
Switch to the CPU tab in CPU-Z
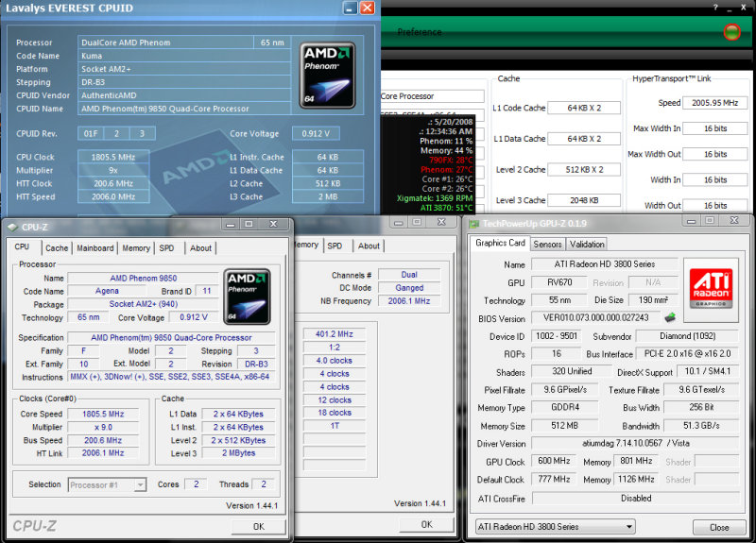(x=22, y=247)
